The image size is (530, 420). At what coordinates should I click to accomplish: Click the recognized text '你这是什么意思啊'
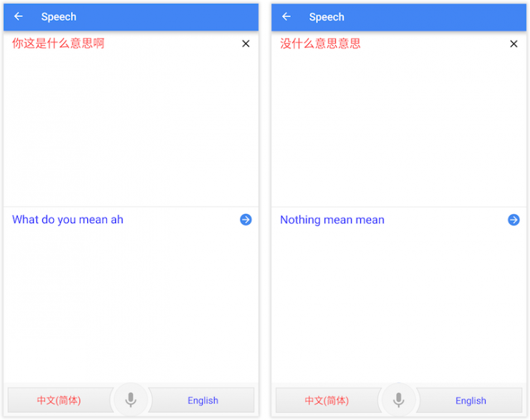click(58, 44)
